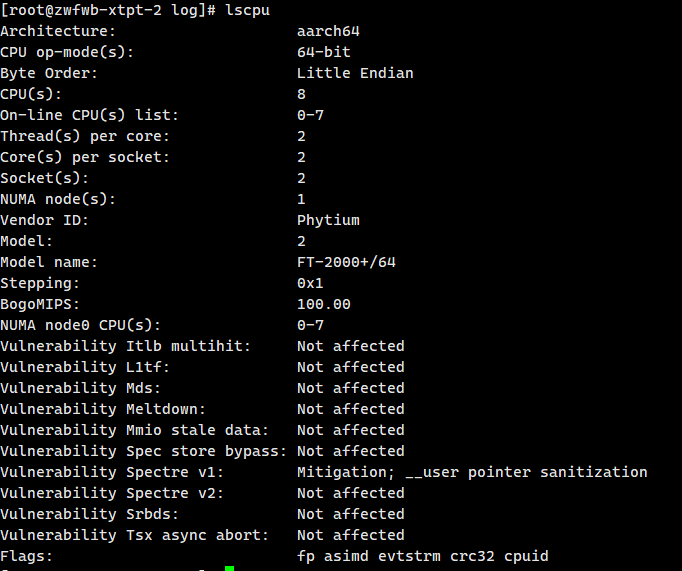Click the Vulnerability Tsx async abort label

pos(134,535)
